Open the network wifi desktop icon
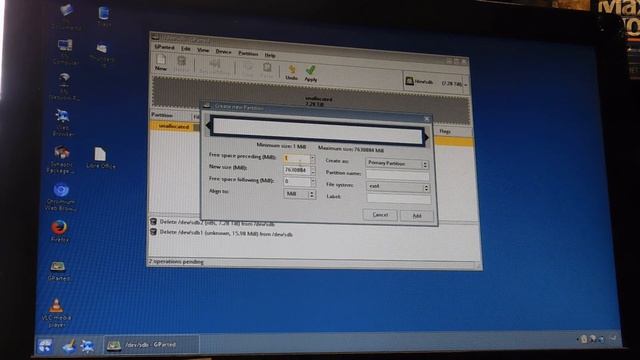Screen dimensions: 640x360 point(64,86)
